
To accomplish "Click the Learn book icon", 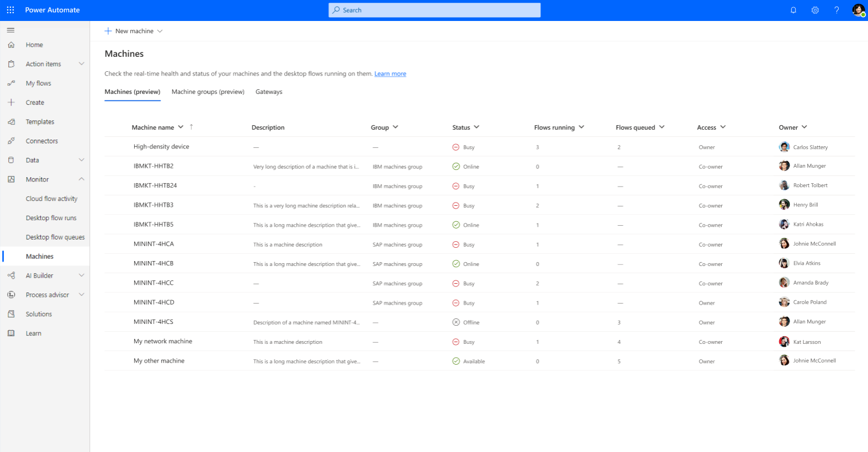I will pos(11,333).
